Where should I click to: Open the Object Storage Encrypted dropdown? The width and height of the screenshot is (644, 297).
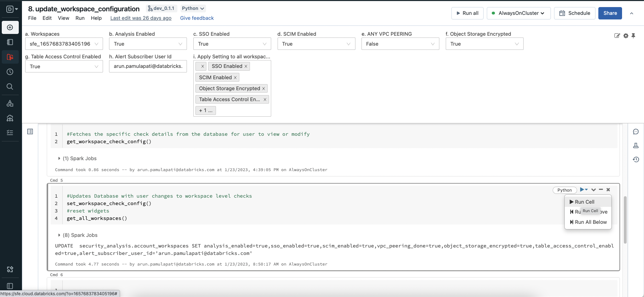coord(484,44)
